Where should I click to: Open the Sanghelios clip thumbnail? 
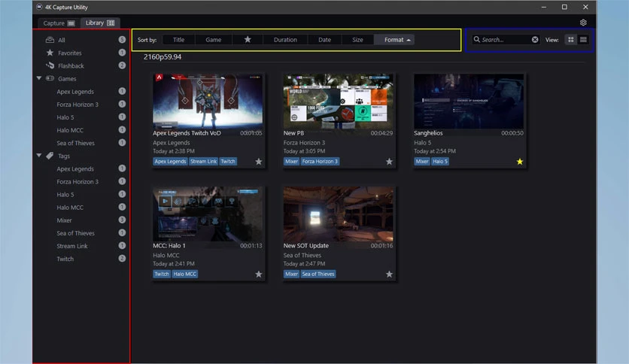point(469,101)
